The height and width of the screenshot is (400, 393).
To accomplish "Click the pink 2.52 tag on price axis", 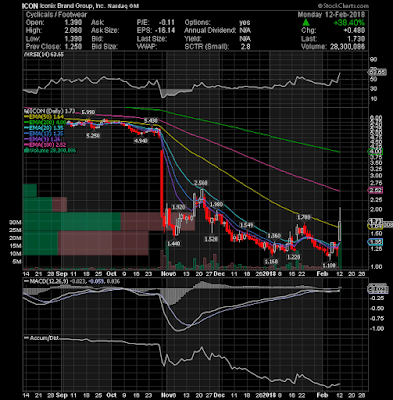I will tap(375, 190).
